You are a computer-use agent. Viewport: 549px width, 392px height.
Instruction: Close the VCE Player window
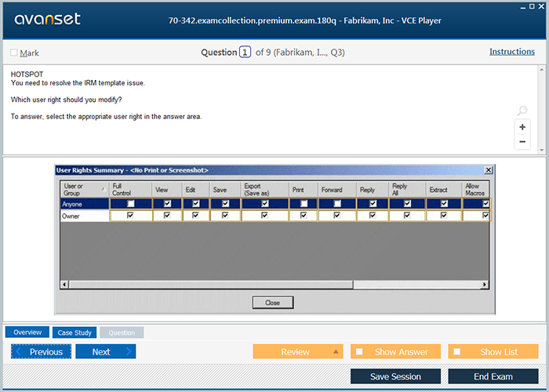541,6
